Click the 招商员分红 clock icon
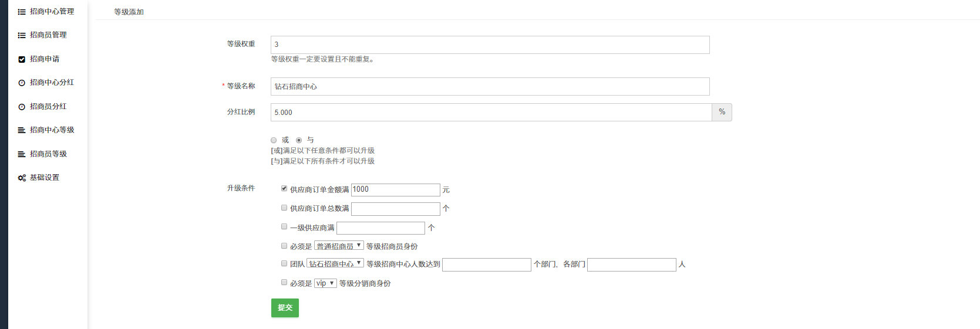Image resolution: width=980 pixels, height=329 pixels. point(22,107)
